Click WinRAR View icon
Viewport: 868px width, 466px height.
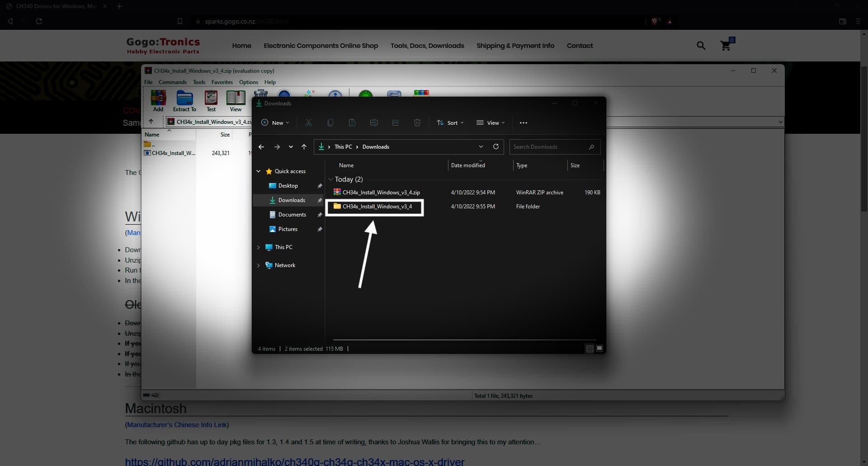pos(236,101)
